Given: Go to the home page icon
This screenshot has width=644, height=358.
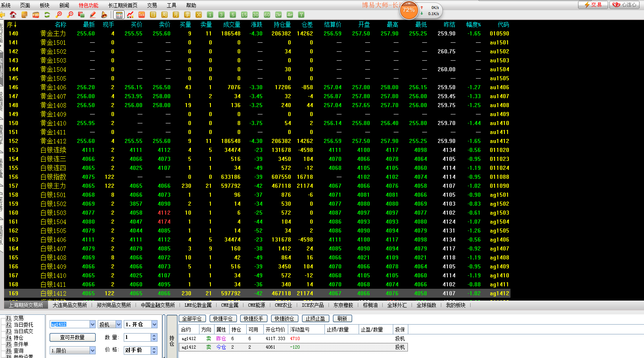Looking at the screenshot, I should click(13, 15).
